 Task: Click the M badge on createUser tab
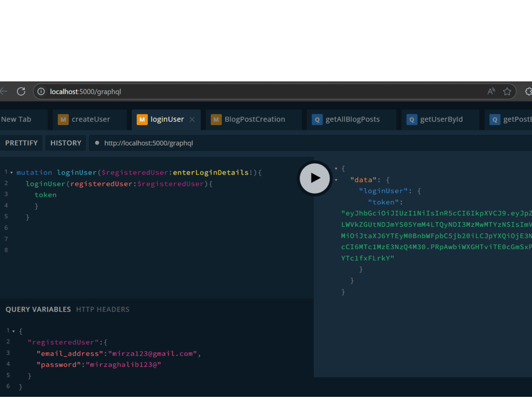point(63,119)
